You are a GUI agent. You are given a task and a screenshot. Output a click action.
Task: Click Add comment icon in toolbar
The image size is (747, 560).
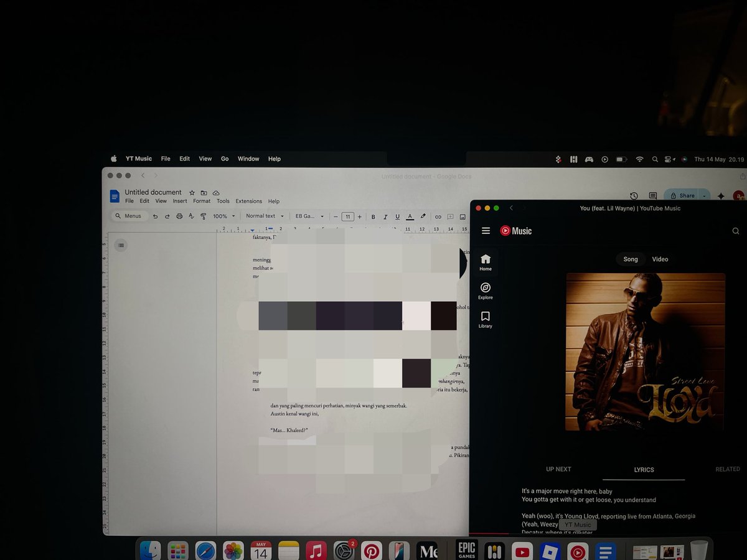[x=450, y=217]
